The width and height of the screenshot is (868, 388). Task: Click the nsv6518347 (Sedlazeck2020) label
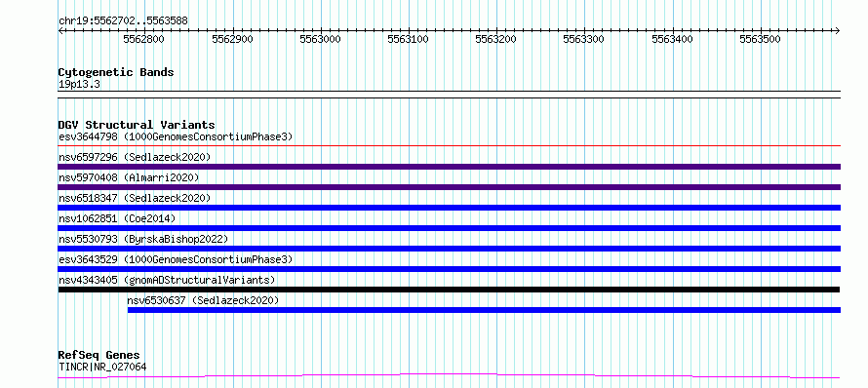135,198
